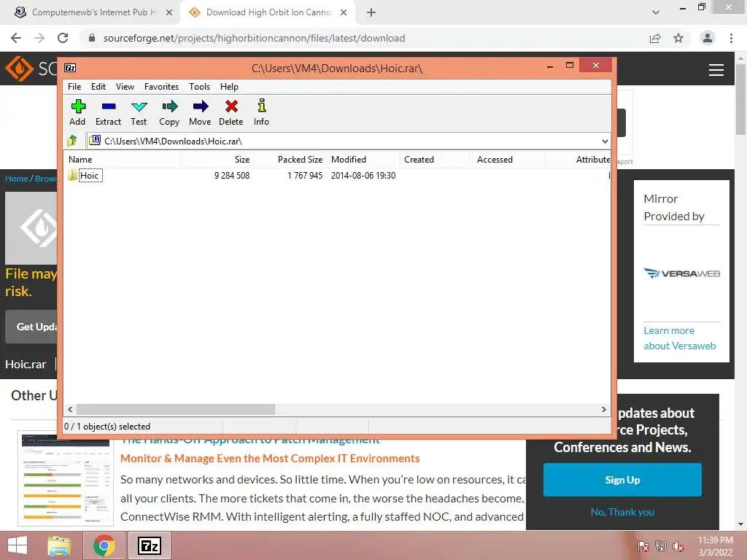Click the 7-Zip taskbar icon
Viewport: 747px width, 560px height.
pyautogui.click(x=149, y=545)
